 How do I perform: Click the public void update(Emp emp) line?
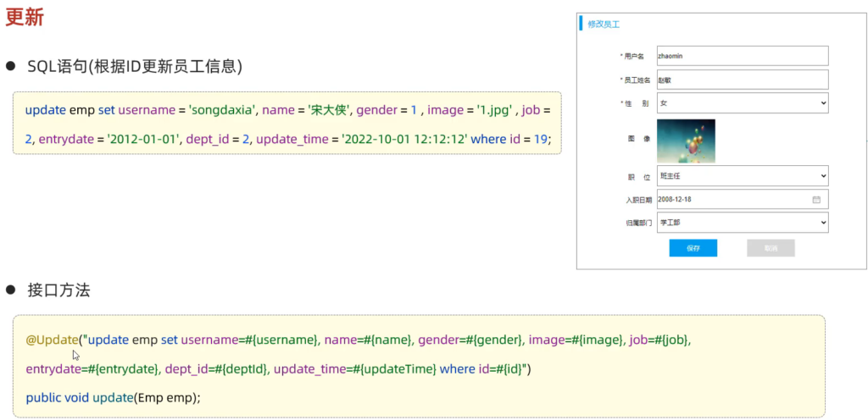tap(113, 397)
